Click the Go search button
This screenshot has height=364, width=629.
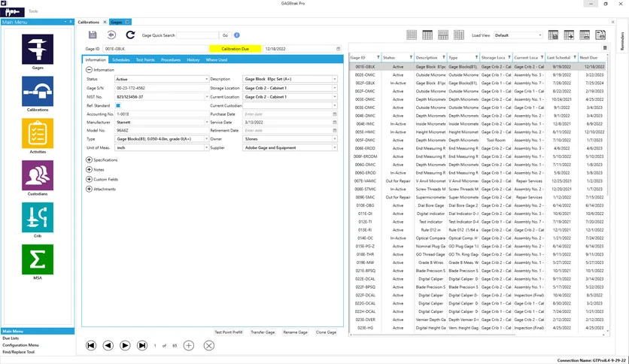point(225,35)
